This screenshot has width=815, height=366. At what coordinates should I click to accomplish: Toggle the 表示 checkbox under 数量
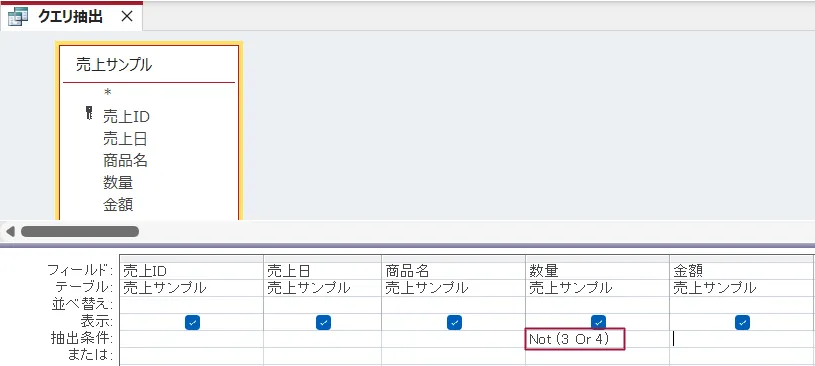(x=599, y=322)
